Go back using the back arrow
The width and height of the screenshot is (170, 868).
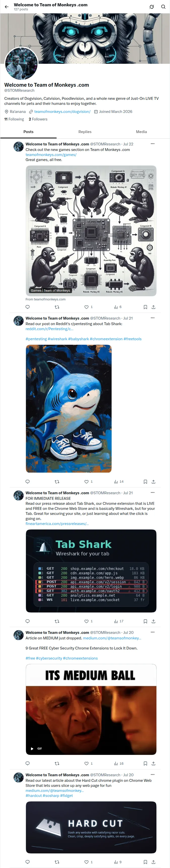click(x=6, y=7)
